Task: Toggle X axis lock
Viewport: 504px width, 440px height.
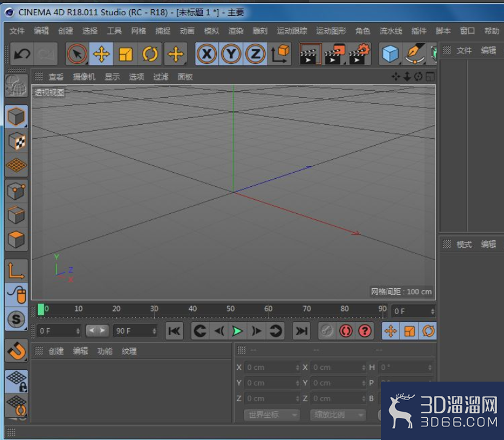Action: (207, 53)
